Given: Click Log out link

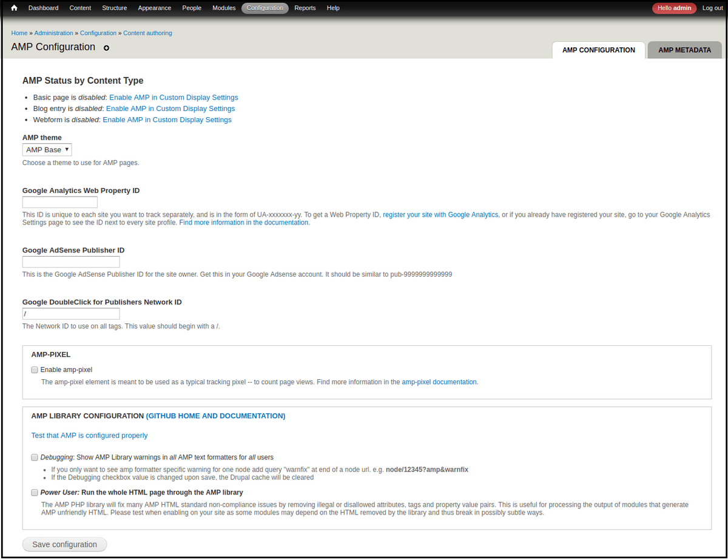Looking at the screenshot, I should tap(713, 8).
